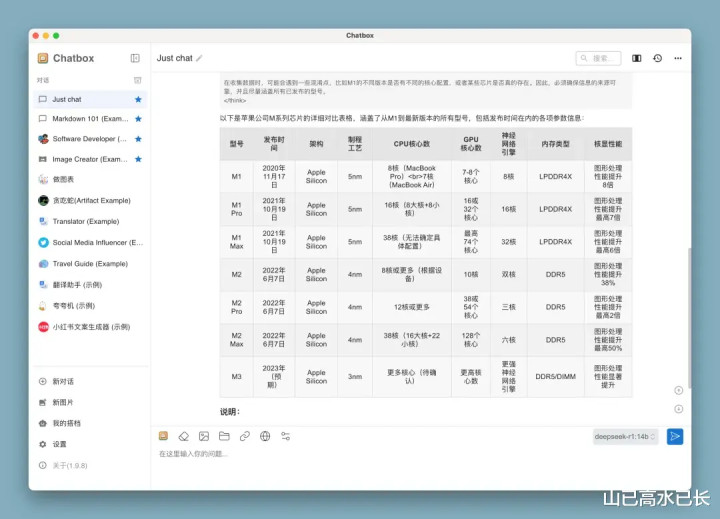Unstar the Just chat conversation
This screenshot has height=519, width=720.
138,99
